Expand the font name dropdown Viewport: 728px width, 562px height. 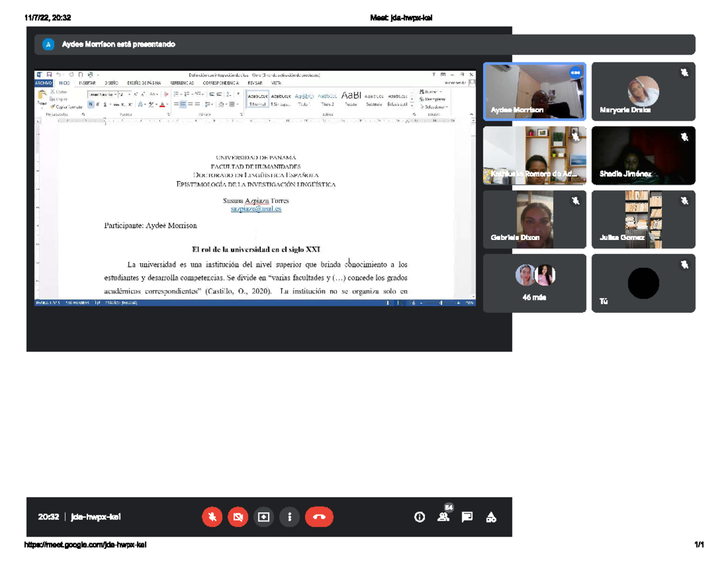click(x=115, y=95)
